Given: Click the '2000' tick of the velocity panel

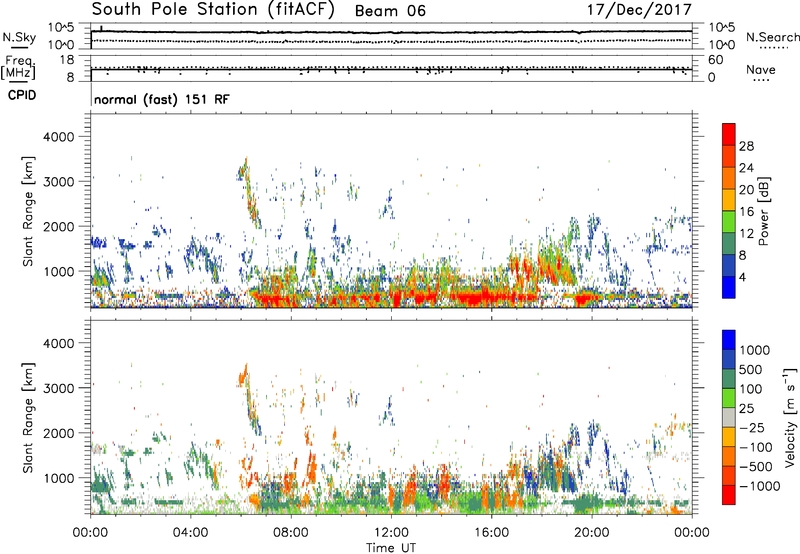Looking at the screenshot, I should tap(58, 433).
